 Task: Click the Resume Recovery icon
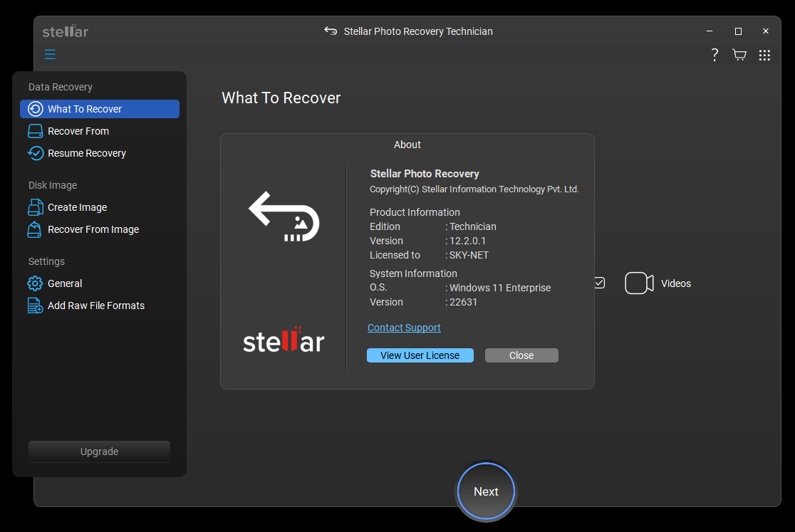coord(36,153)
